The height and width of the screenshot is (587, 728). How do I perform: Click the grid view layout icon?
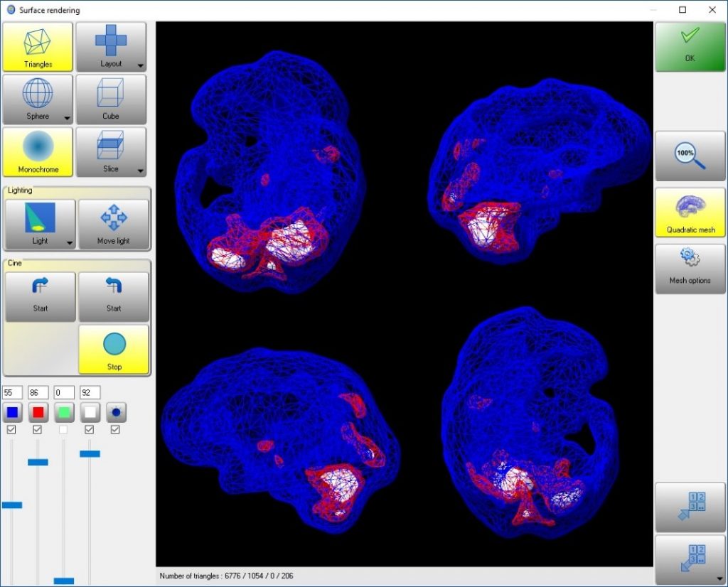[x=690, y=507]
